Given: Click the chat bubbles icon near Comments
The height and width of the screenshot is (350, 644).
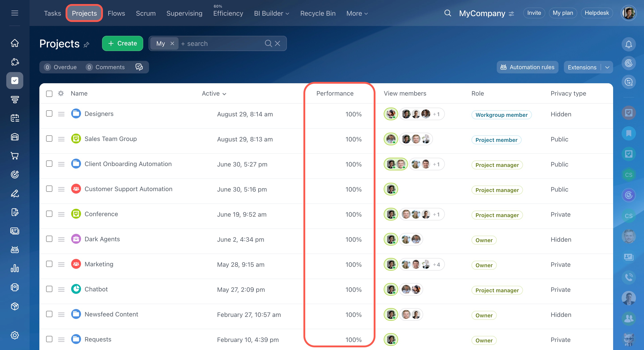Looking at the screenshot, I should [x=139, y=67].
